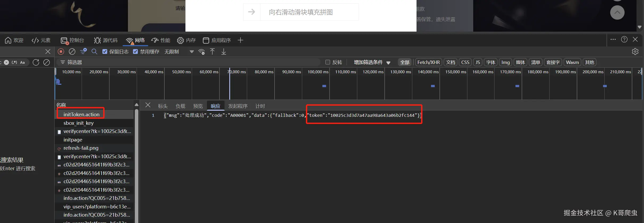Open the 负载 payload tab

point(180,106)
